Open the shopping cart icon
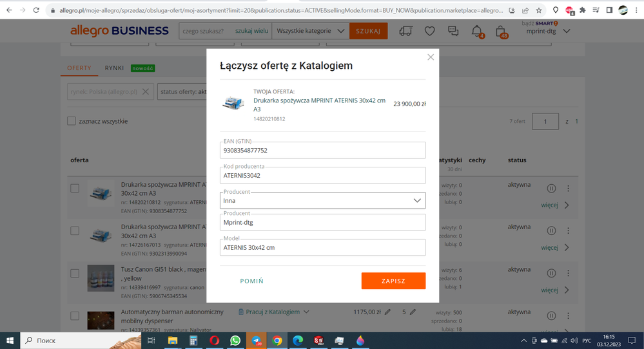644x349 pixels. point(501,32)
